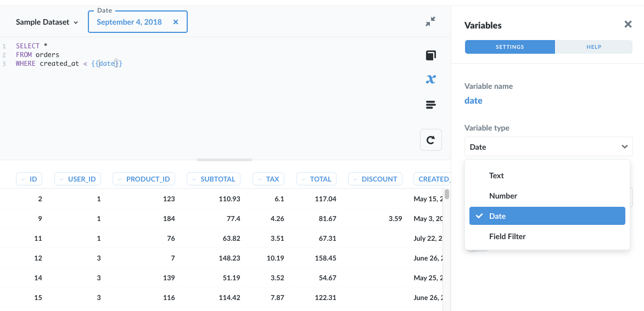The height and width of the screenshot is (311, 644).
Task: Click the collapse editor arrows icon
Action: (x=430, y=22)
